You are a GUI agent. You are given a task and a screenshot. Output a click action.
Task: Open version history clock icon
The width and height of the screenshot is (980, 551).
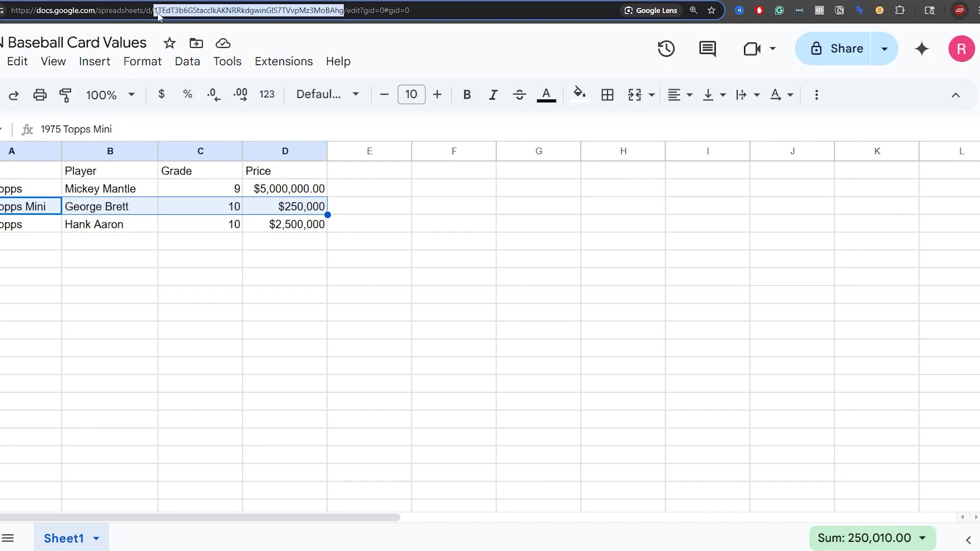tap(666, 49)
